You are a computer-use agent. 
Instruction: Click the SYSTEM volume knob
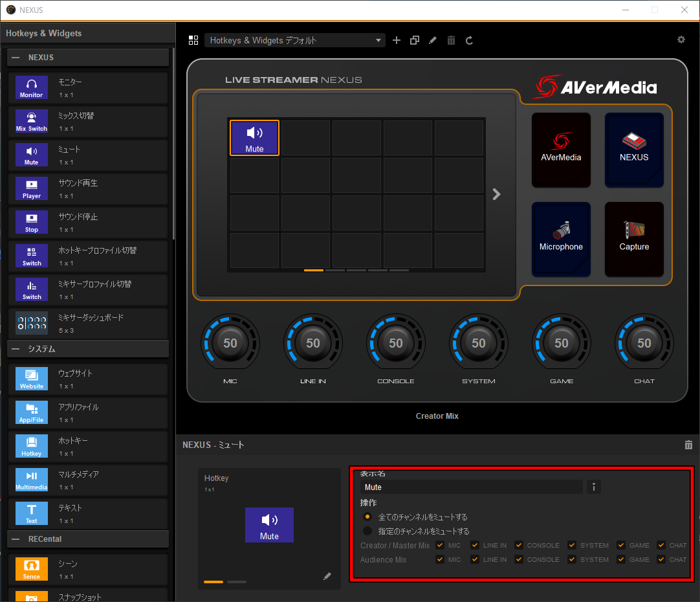(479, 343)
